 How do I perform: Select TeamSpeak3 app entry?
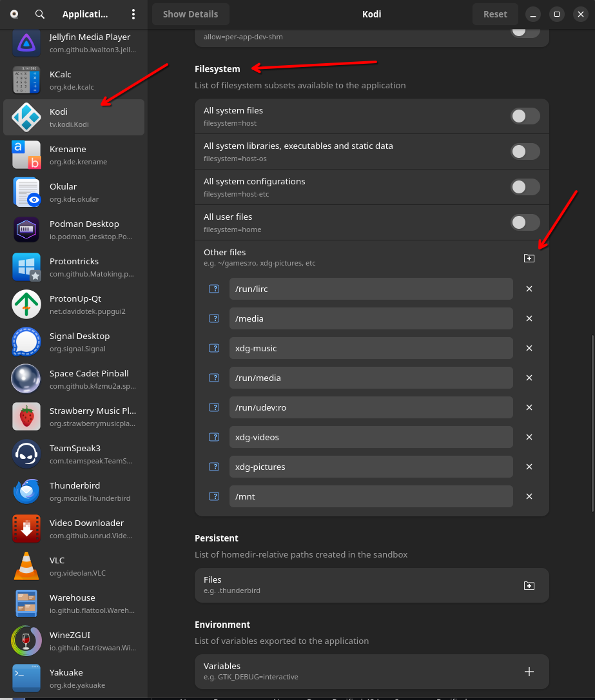pos(73,454)
